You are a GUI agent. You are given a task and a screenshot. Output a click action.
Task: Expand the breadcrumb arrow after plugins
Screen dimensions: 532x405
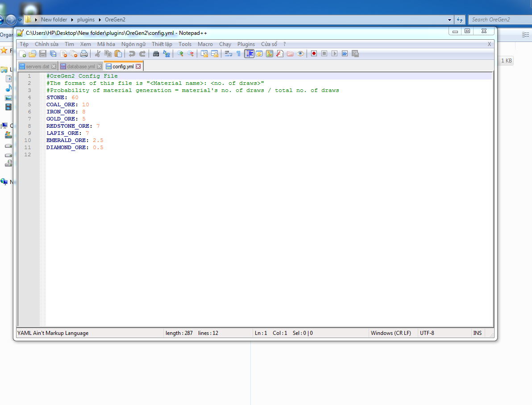click(x=100, y=20)
